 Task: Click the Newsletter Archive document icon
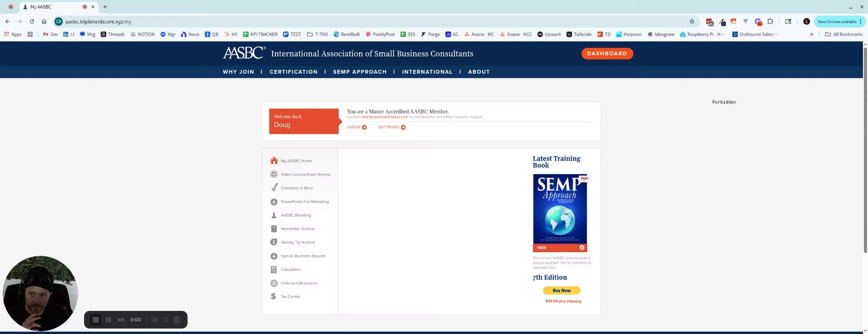coord(274,229)
